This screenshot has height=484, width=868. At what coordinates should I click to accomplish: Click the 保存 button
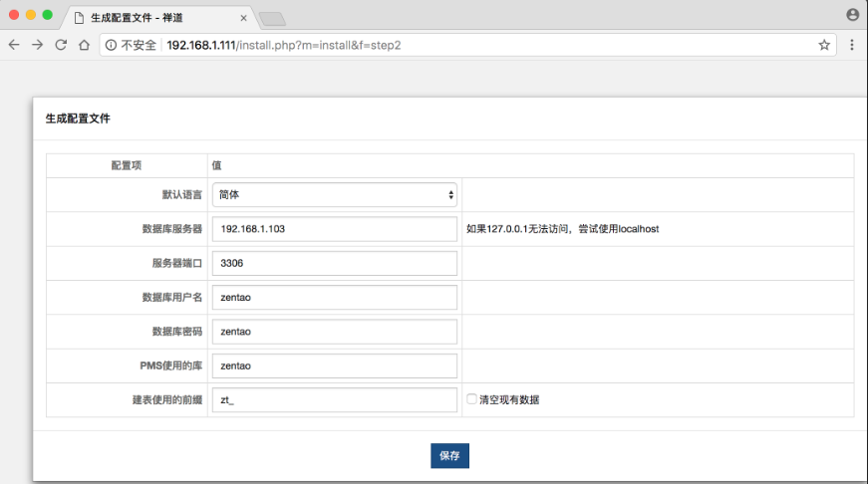coord(449,456)
